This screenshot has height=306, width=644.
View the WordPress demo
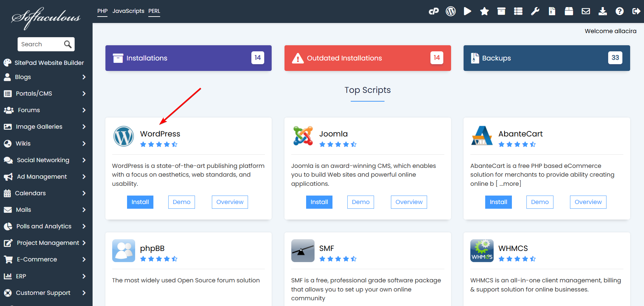[181, 202]
